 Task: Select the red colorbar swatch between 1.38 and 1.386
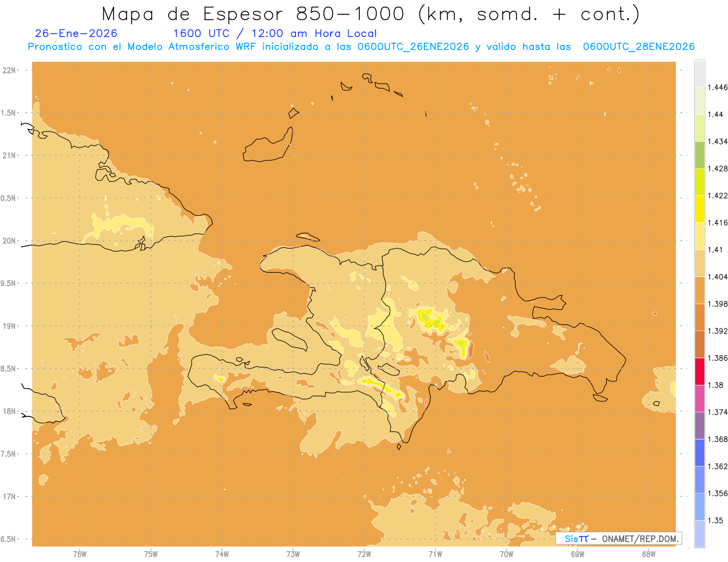tap(699, 372)
